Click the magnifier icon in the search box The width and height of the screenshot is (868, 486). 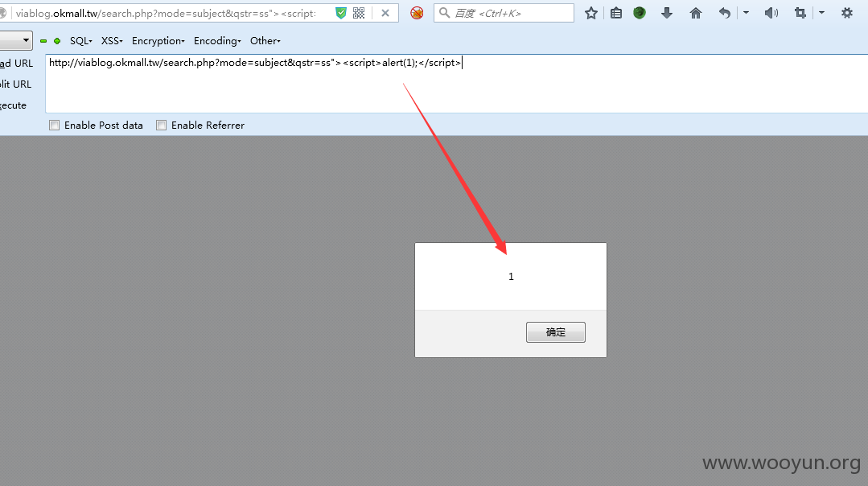tap(444, 12)
